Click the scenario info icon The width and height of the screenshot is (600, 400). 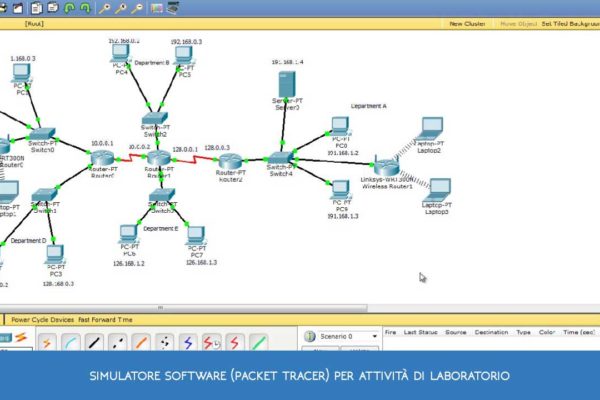310,336
